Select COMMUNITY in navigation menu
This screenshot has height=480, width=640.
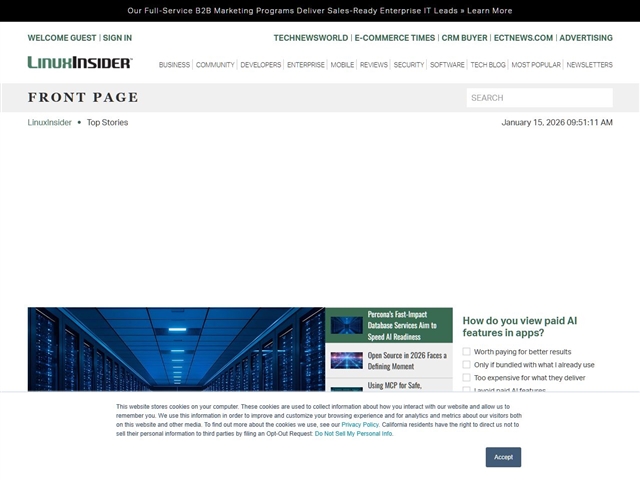pyautogui.click(x=215, y=65)
